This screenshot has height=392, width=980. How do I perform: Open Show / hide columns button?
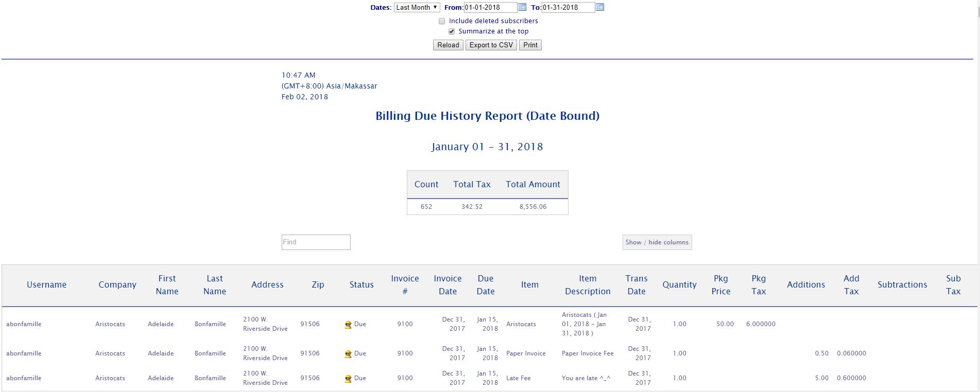tap(657, 242)
